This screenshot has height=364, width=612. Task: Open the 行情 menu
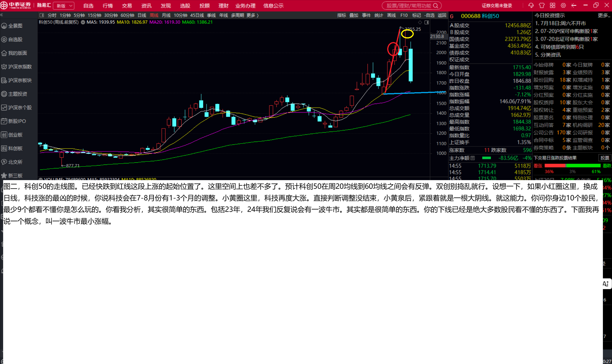pos(108,6)
